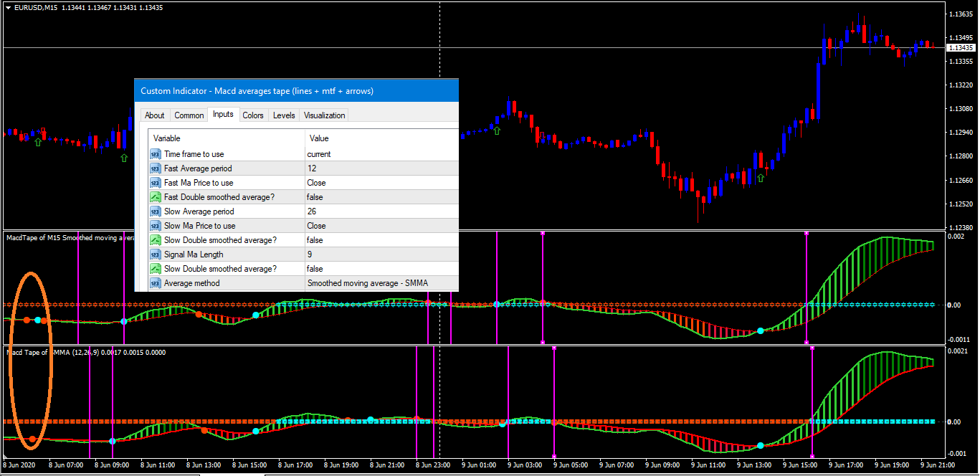The height and width of the screenshot is (476, 980).
Task: Click the icon beside Average method
Action: pos(156,283)
